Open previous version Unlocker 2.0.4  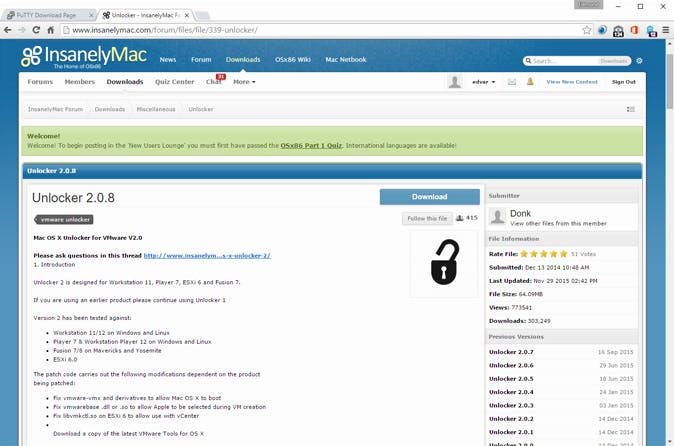tap(511, 392)
